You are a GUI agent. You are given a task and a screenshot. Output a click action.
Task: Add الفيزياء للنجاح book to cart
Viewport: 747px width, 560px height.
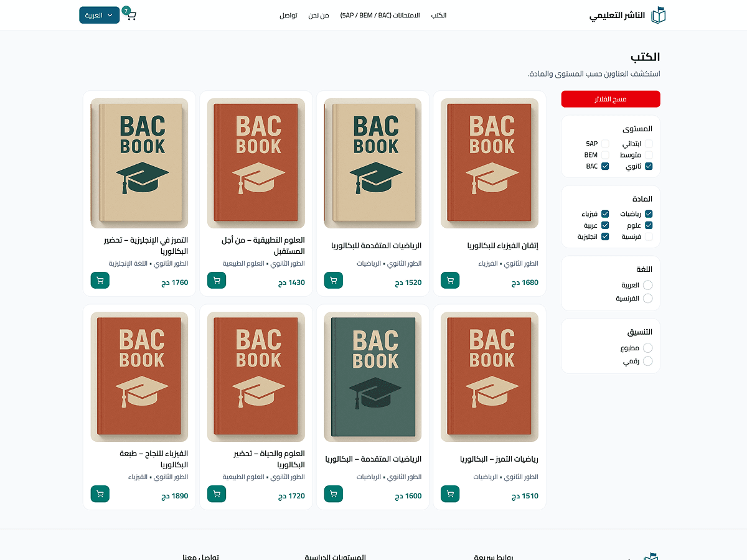(100, 494)
